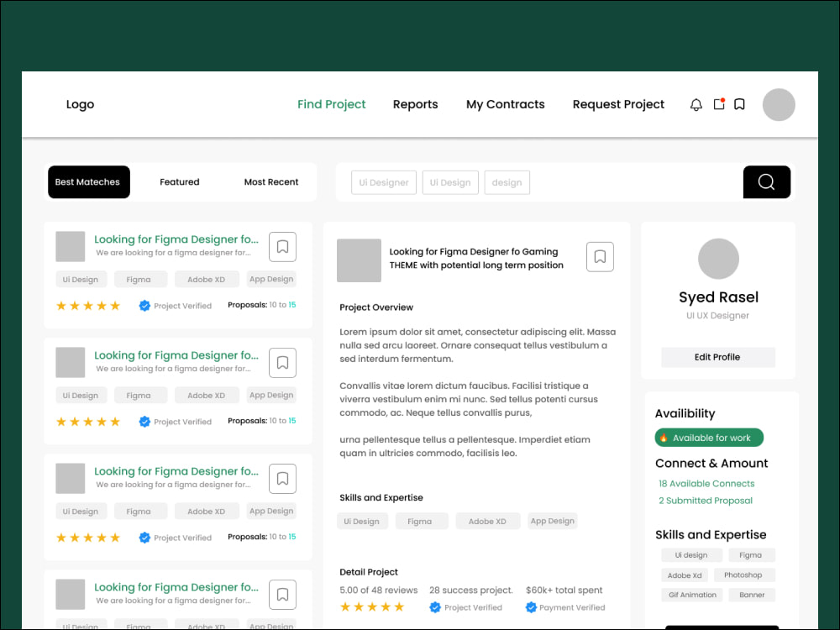The width and height of the screenshot is (840, 630).
Task: Click Ui Design tag on first card
Action: pyautogui.click(x=81, y=279)
